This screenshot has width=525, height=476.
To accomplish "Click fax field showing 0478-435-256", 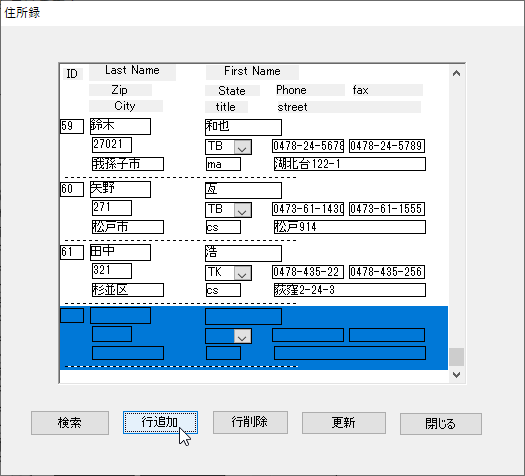I will [387, 272].
